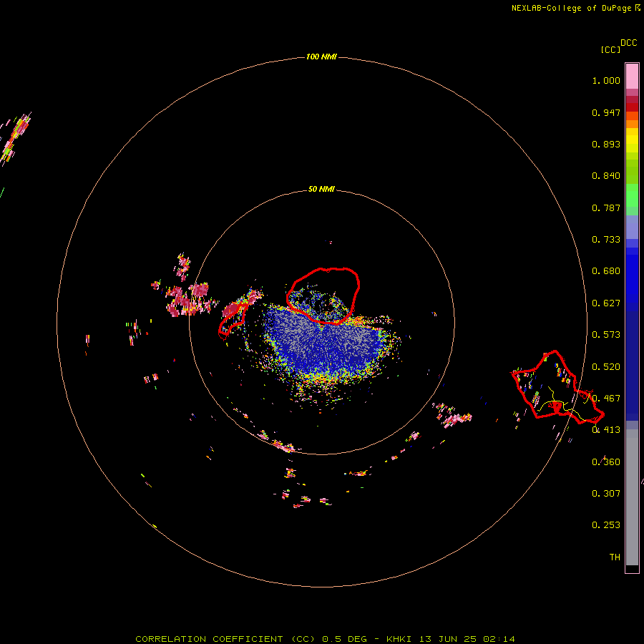Image resolution: width=644 pixels, height=644 pixels.
Task: Click the 0.680 scale value
Action: (x=606, y=271)
